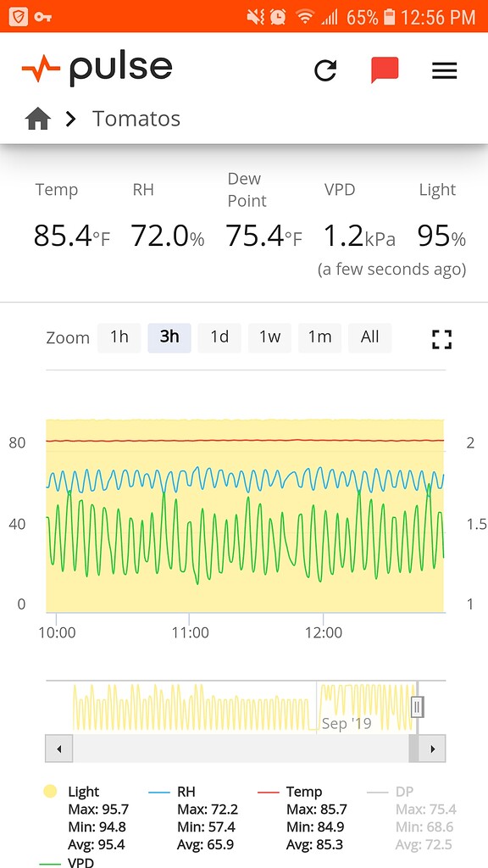Click the home breadcrumb icon
This screenshot has height=868, width=488.
40,119
